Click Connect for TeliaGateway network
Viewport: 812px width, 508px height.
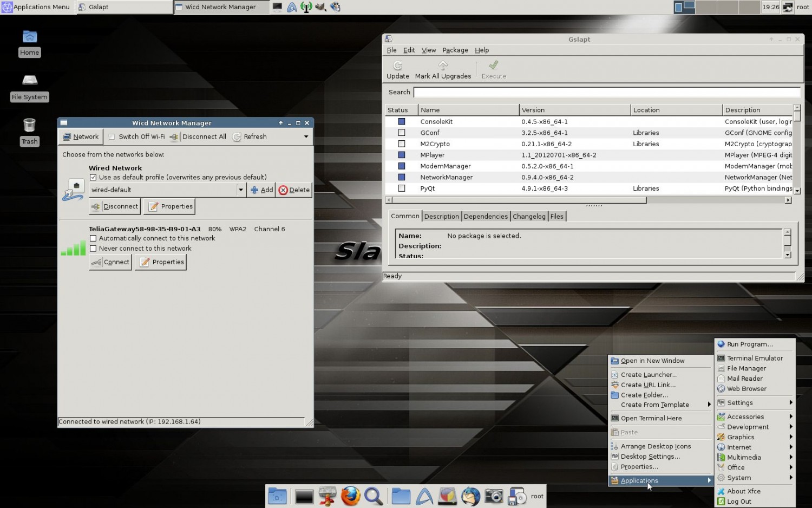click(x=110, y=262)
